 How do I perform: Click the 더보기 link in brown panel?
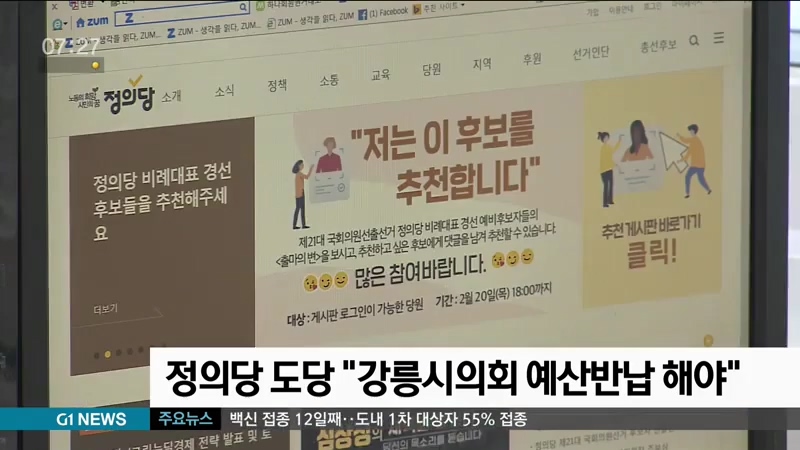point(105,308)
